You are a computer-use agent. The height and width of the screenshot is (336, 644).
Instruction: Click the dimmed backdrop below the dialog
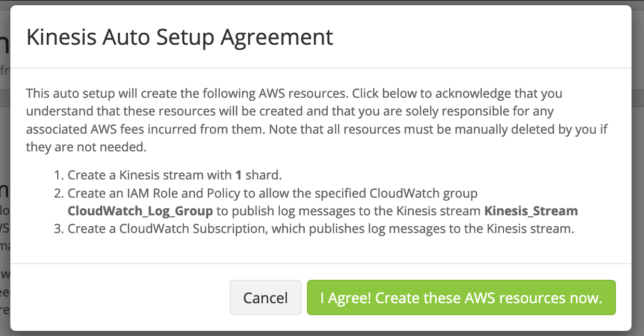[322, 333]
